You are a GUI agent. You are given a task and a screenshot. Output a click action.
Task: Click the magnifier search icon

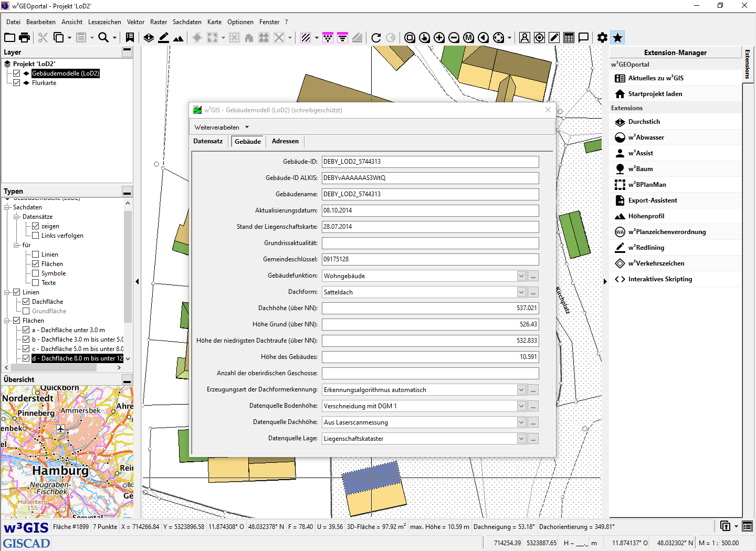point(103,37)
